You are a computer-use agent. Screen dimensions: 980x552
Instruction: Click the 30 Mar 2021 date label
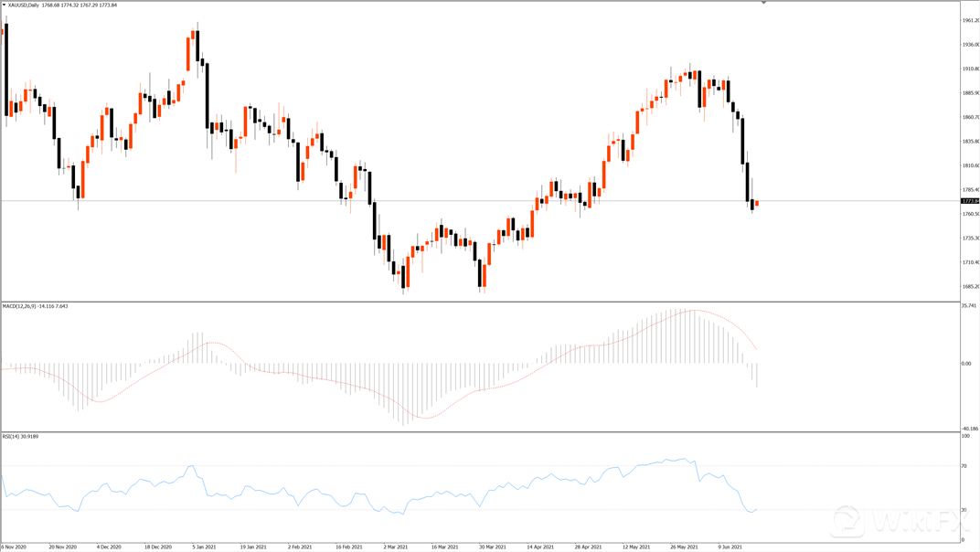pos(493,547)
